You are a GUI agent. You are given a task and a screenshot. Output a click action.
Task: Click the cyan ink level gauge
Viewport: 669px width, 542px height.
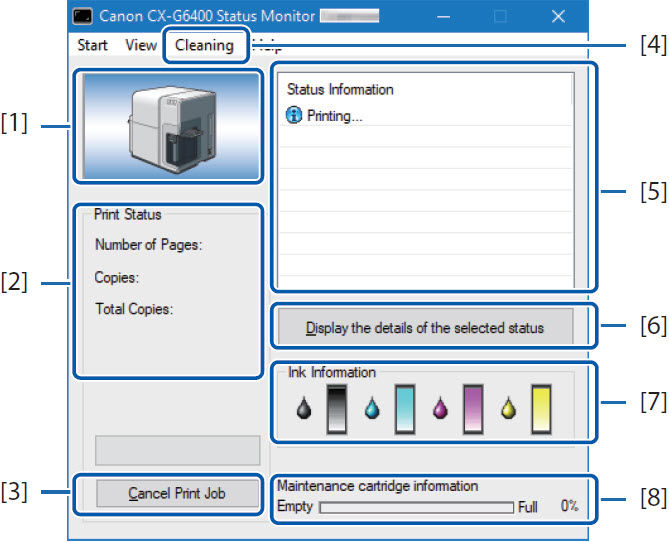(406, 408)
